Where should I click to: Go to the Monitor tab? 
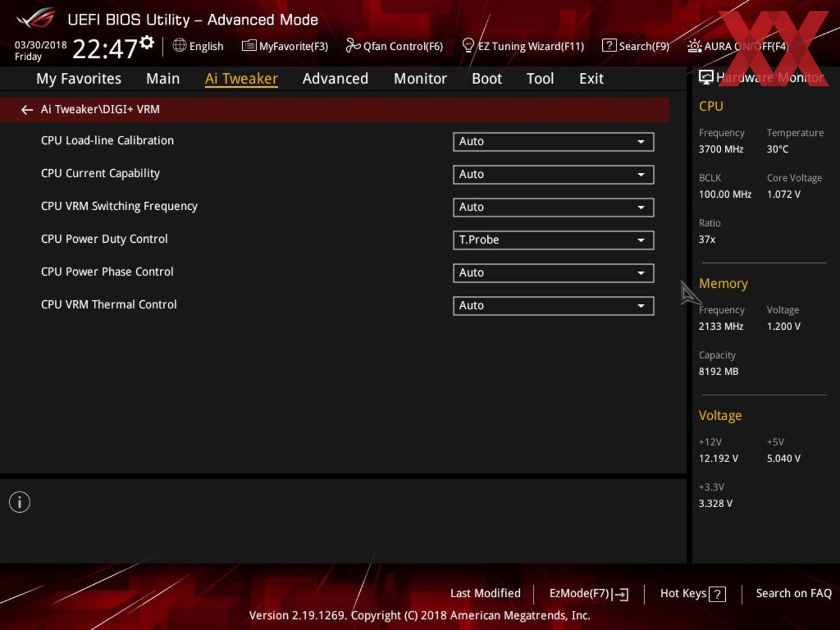coord(421,79)
